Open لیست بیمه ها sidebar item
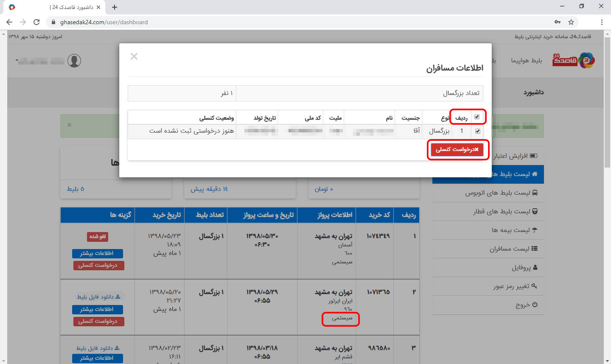611x364 pixels. click(488, 230)
